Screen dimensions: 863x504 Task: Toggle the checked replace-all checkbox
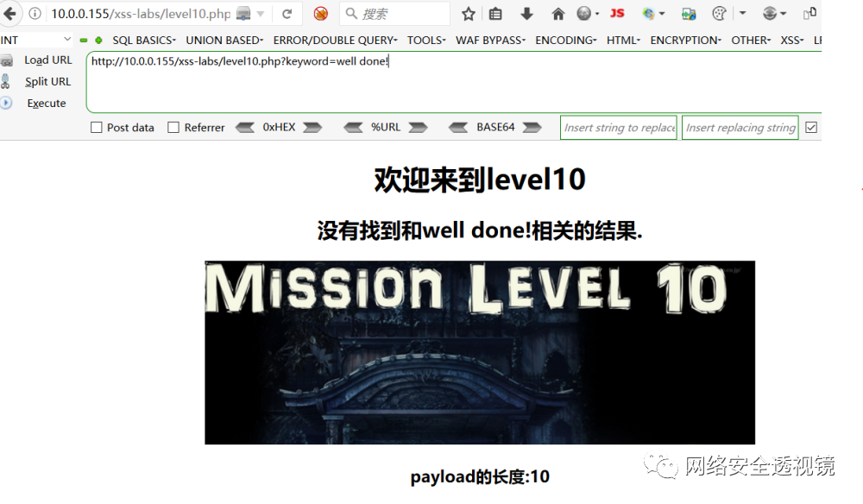point(811,128)
